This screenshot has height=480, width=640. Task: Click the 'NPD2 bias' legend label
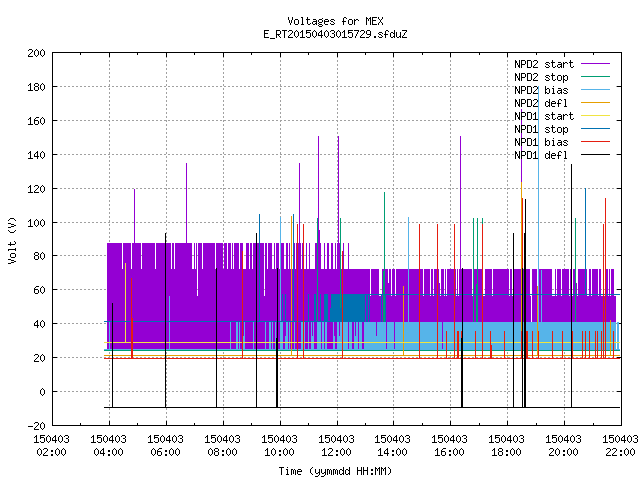[541, 90]
